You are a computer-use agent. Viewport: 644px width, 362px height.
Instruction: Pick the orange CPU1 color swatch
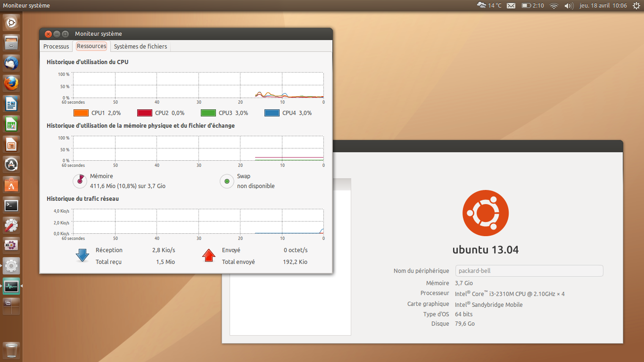click(x=82, y=113)
